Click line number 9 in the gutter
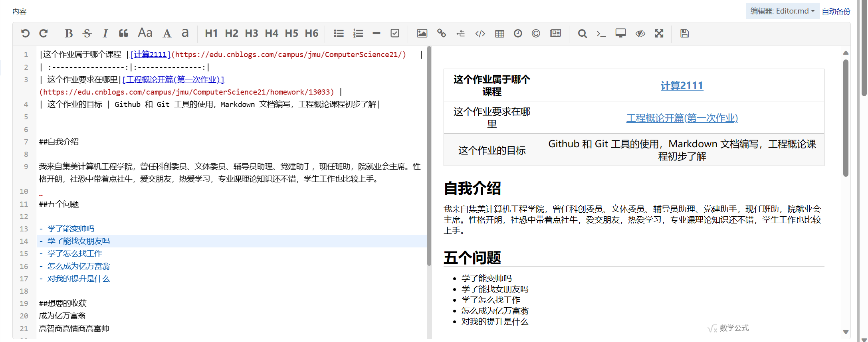 pyautogui.click(x=26, y=166)
